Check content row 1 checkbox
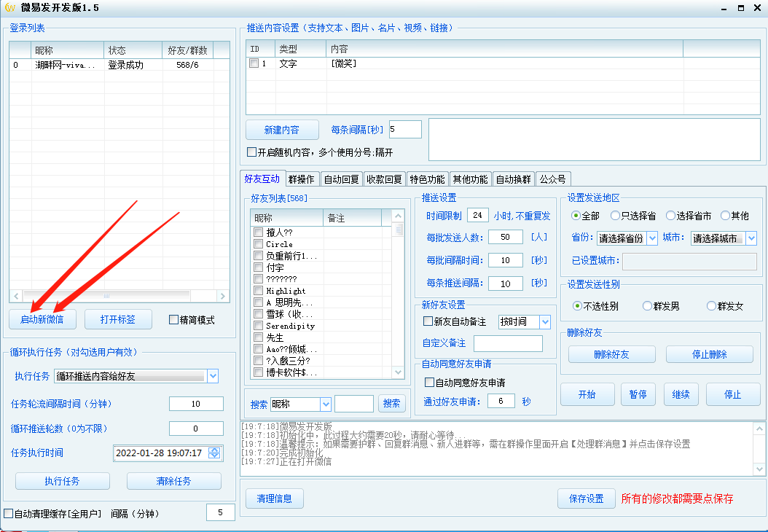 (x=254, y=63)
